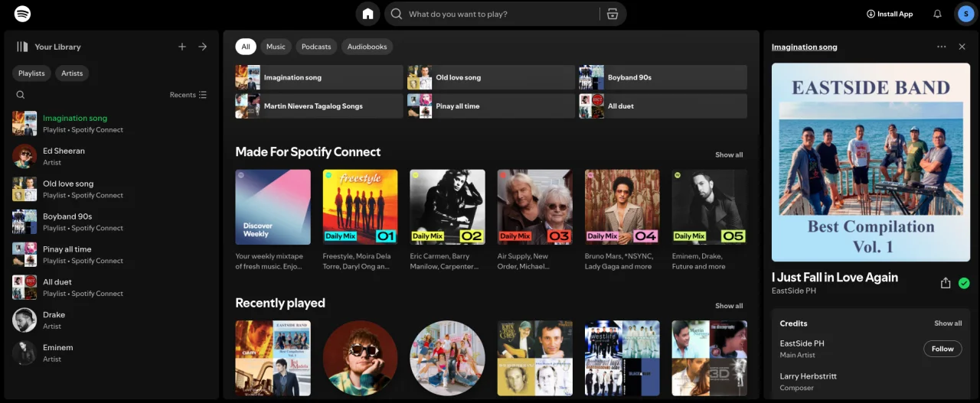Viewport: 980px width, 403px height.
Task: Close the Now Playing panel
Action: click(x=962, y=47)
